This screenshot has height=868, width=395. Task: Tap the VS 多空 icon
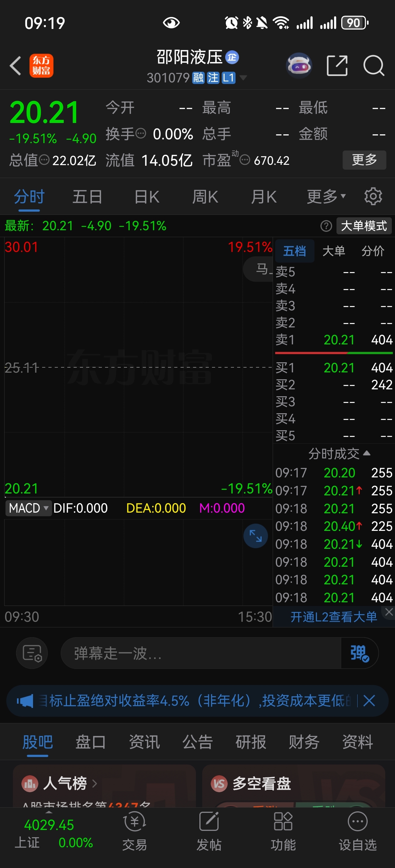click(220, 783)
